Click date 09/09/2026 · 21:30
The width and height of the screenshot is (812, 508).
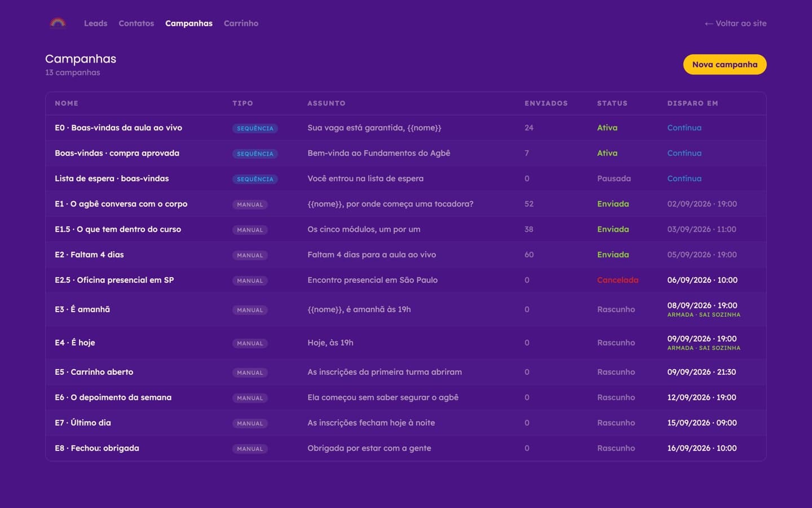tap(701, 372)
